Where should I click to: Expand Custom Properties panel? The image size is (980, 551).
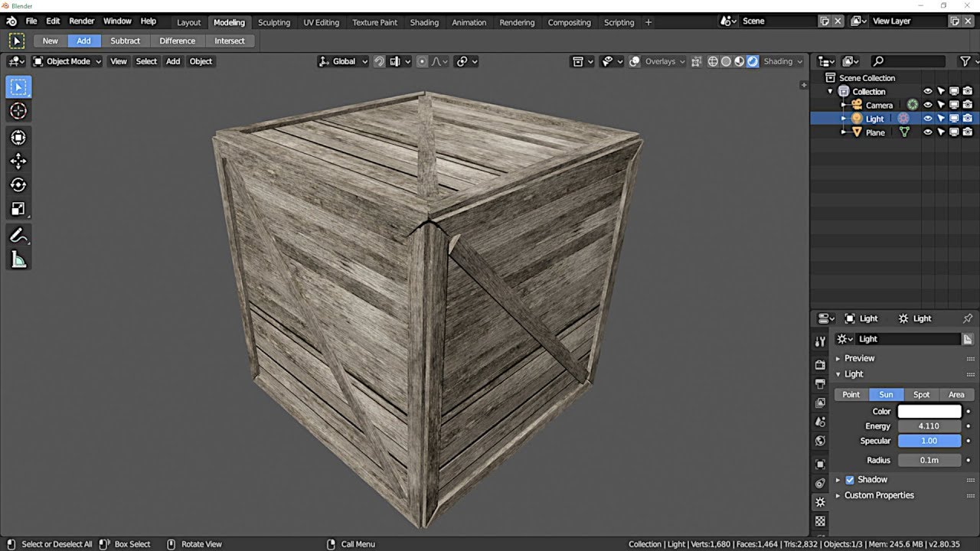click(879, 495)
